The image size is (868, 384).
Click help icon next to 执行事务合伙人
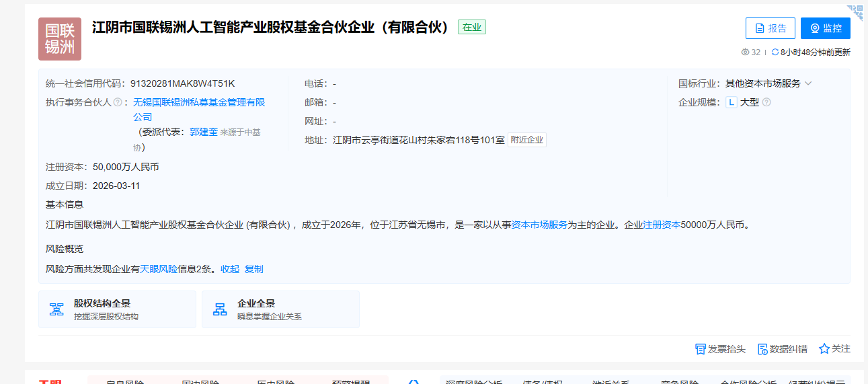pos(118,103)
